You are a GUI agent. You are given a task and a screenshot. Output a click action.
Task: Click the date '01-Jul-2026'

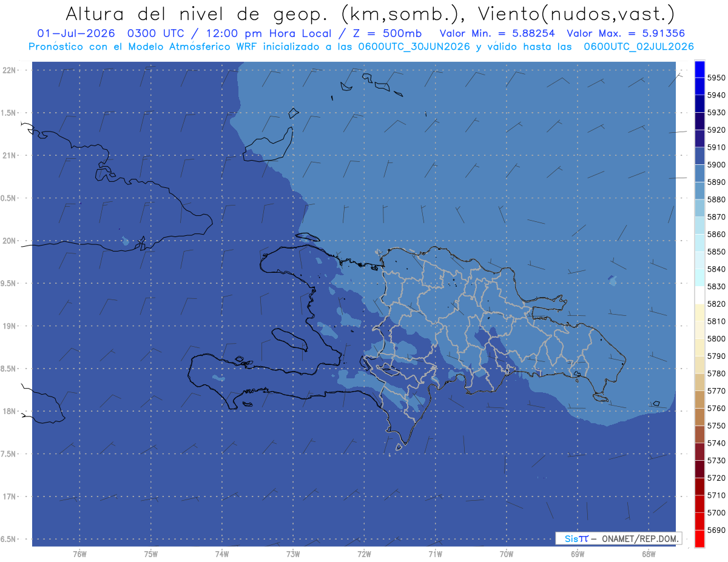coord(76,33)
